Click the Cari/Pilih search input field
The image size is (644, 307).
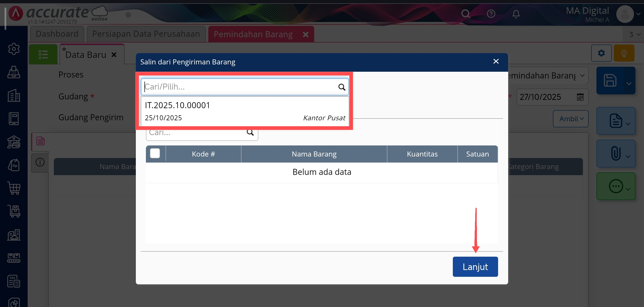point(239,87)
